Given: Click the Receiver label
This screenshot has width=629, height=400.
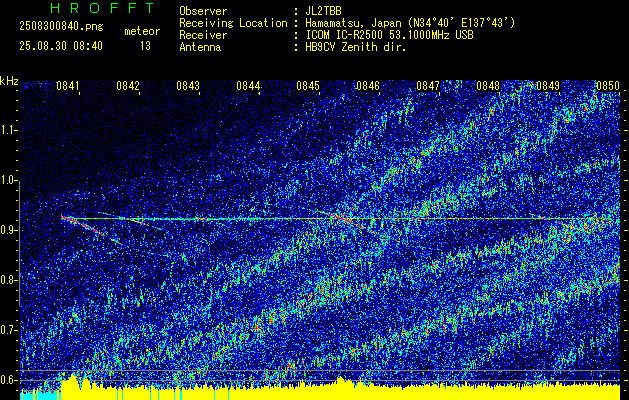Looking at the screenshot, I should click(x=203, y=35).
